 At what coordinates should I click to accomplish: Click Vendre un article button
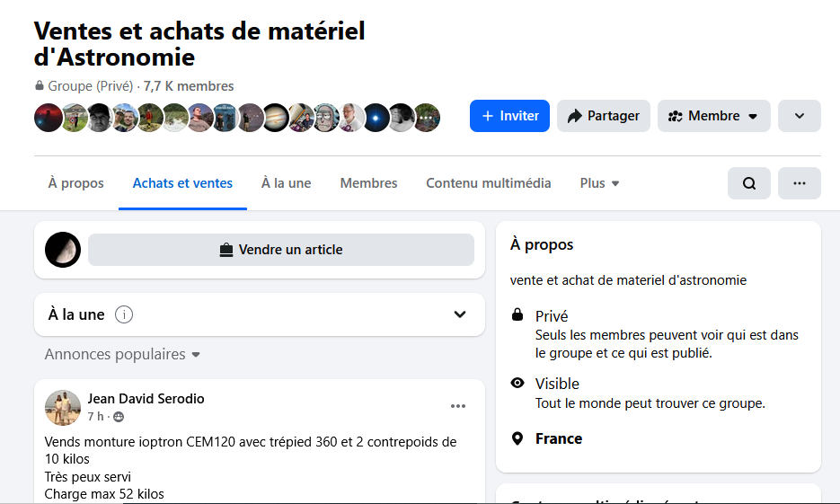(x=280, y=250)
